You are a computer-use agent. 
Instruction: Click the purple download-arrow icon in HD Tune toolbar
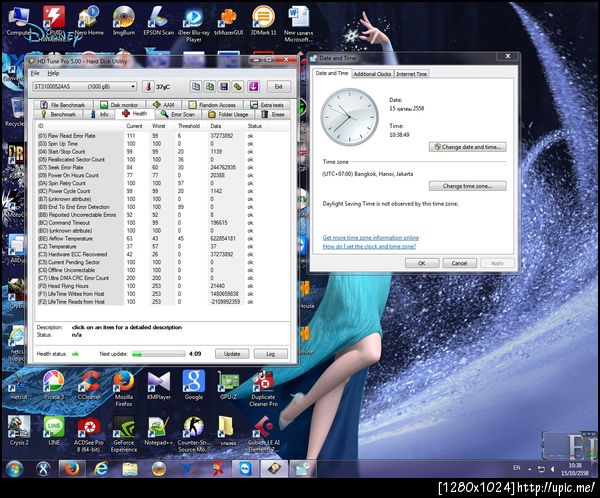(x=253, y=87)
